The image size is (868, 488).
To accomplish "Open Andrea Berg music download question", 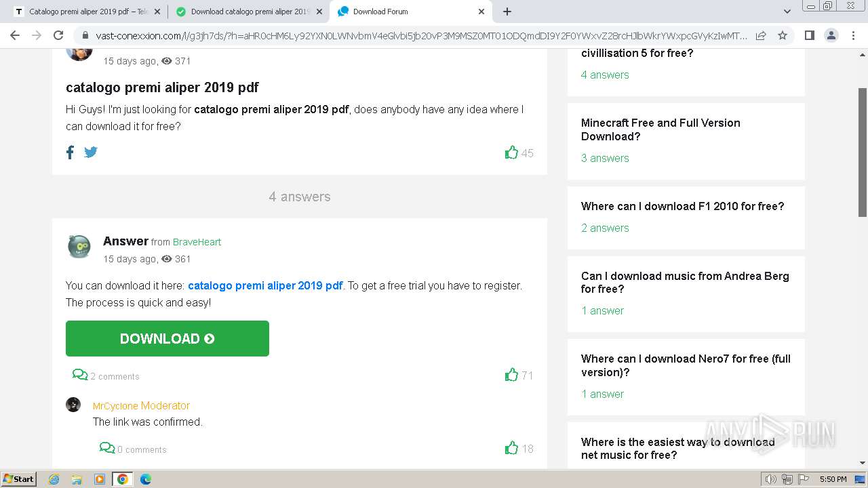I will 685,282.
